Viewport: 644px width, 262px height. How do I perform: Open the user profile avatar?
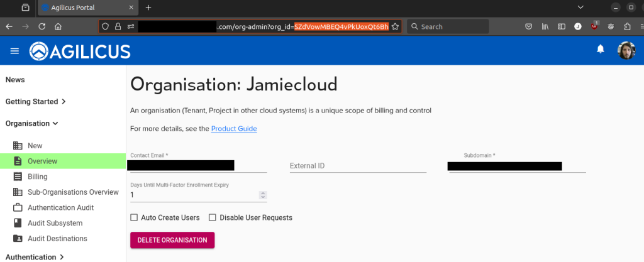[x=626, y=50]
